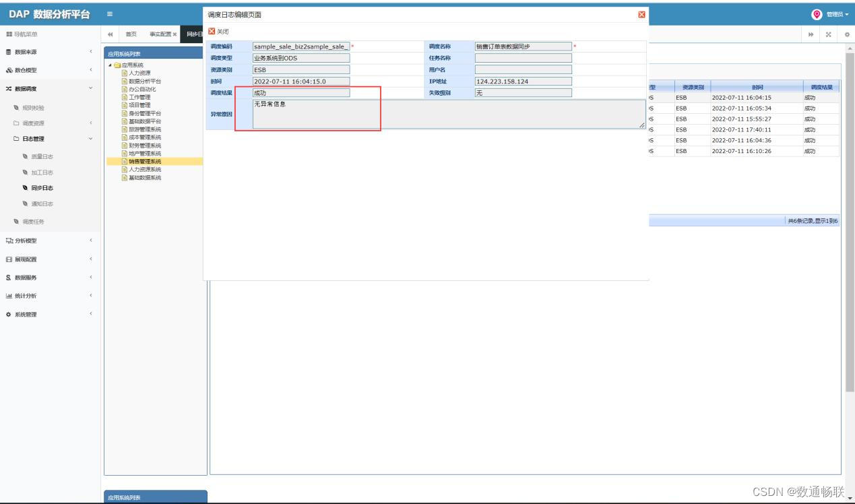Collapse the 应用系统 tree root arrow

coord(110,65)
